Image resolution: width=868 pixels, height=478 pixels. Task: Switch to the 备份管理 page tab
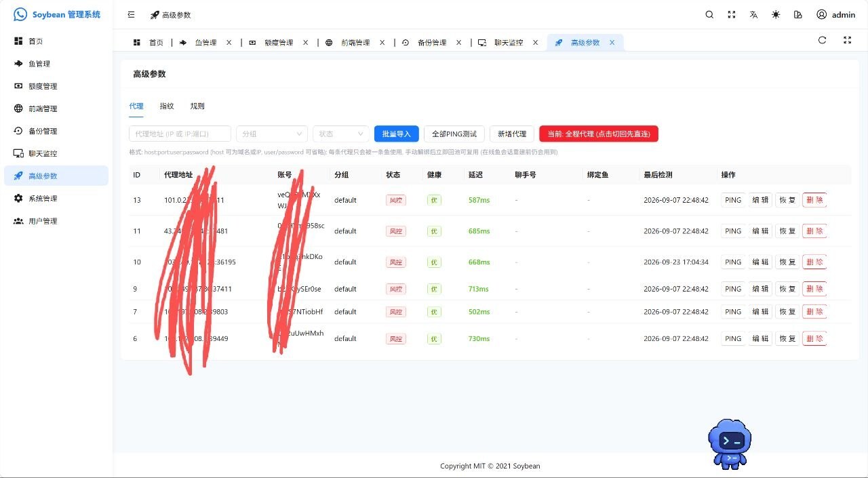click(x=432, y=43)
